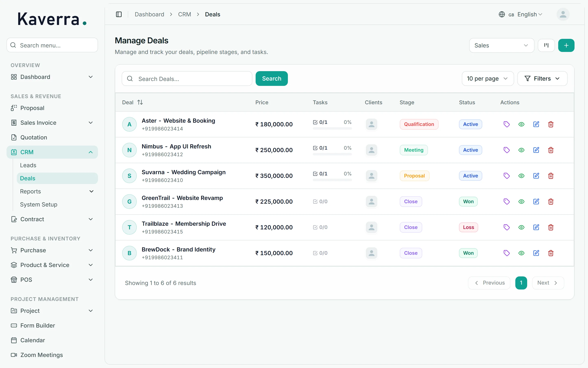Select Deals in the CRM submenu
Image resolution: width=588 pixels, height=368 pixels.
pyautogui.click(x=57, y=178)
